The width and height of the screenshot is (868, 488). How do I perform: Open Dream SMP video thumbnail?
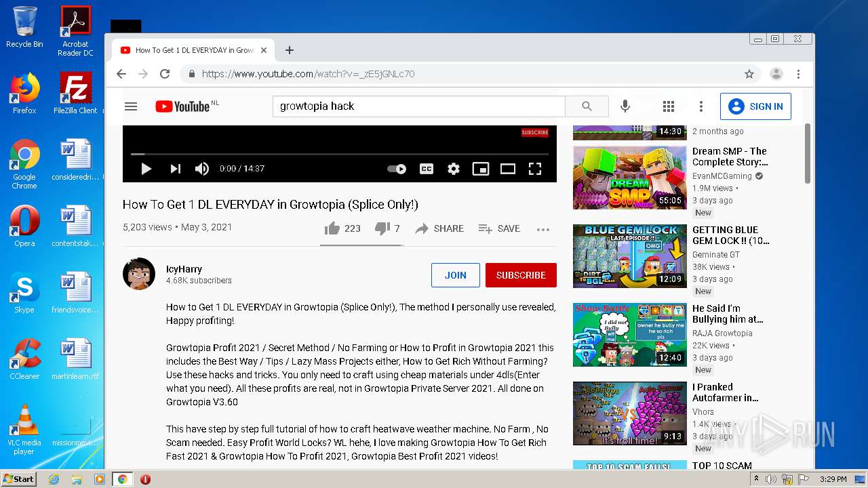click(x=630, y=178)
